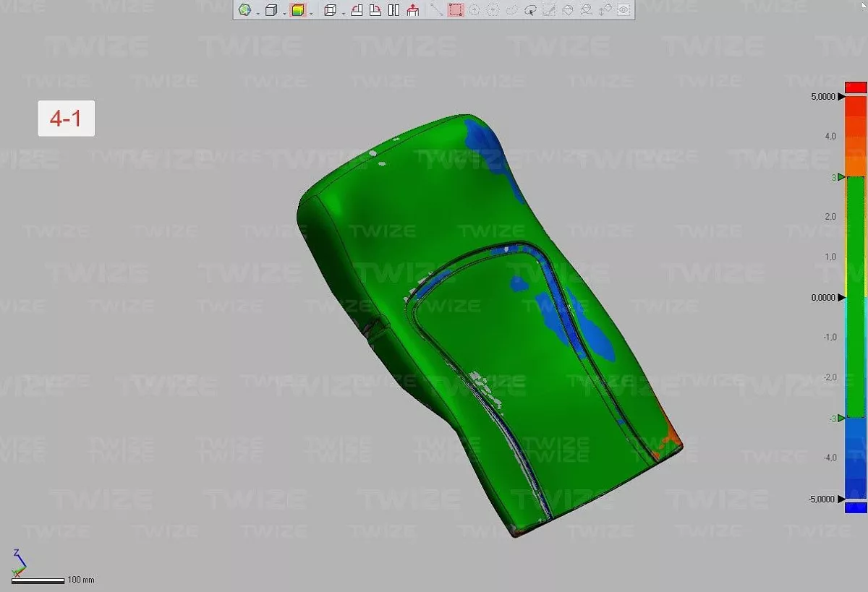Choose the circle selection tool

475,10
